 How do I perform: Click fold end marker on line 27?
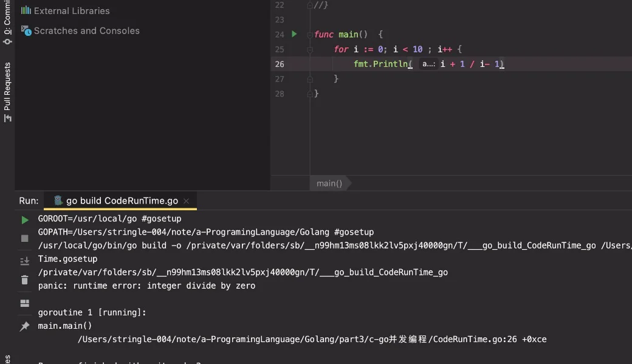coord(310,80)
